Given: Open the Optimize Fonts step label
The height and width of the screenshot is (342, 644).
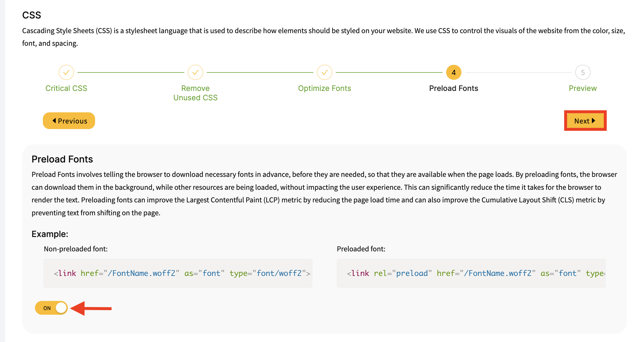Looking at the screenshot, I should pos(325,88).
